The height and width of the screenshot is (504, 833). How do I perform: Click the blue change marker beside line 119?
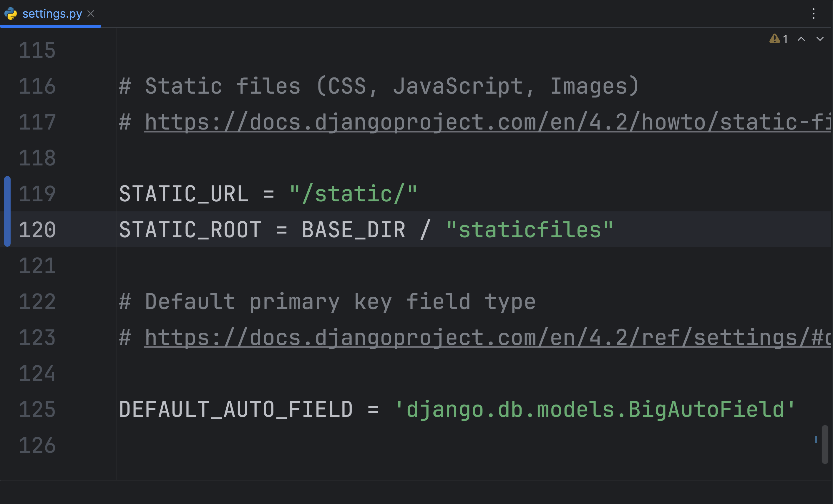(7, 193)
